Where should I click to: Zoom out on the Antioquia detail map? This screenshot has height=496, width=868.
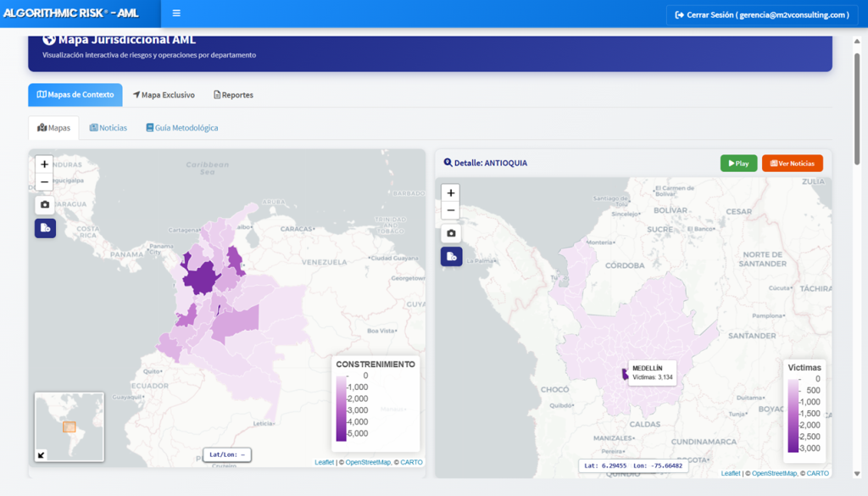pos(451,210)
